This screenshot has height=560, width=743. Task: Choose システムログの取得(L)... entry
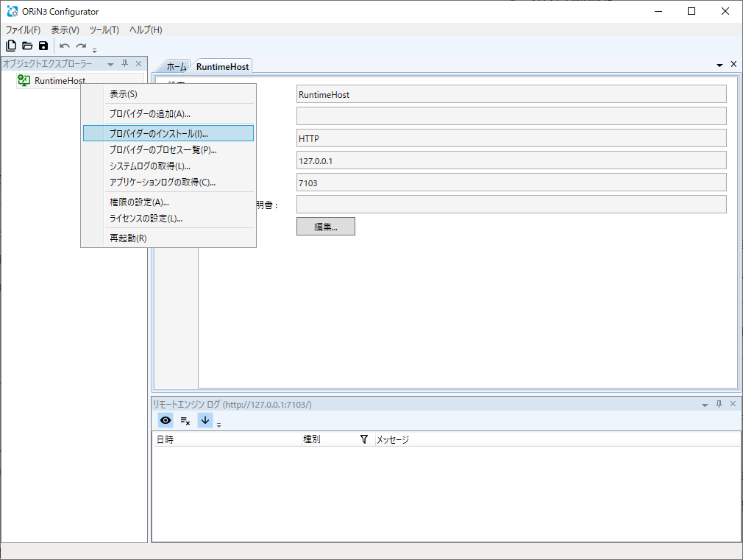[x=168, y=166]
